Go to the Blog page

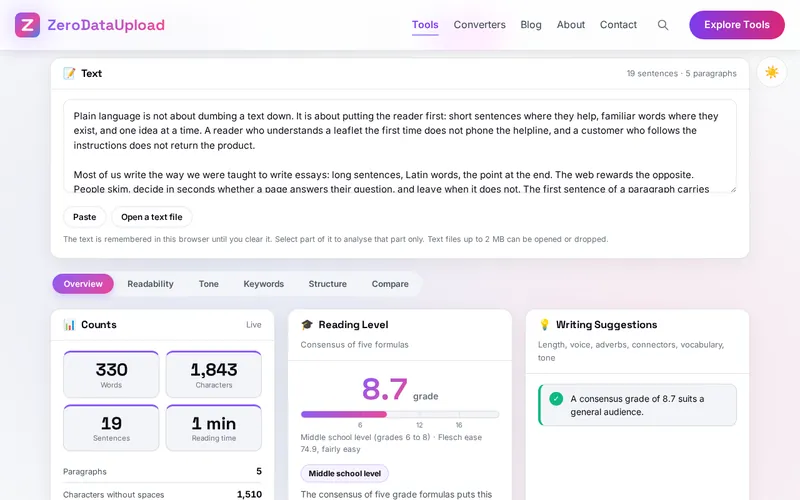point(531,25)
